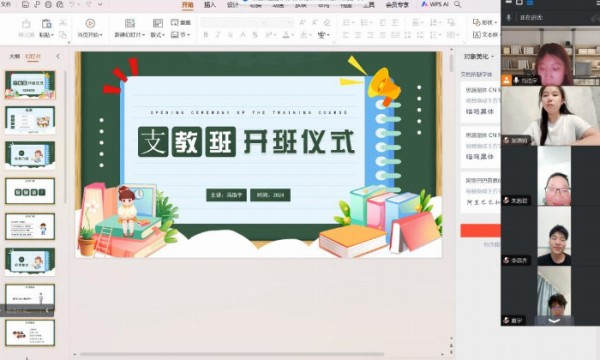Open WPS AI from the ribbon

435,5
